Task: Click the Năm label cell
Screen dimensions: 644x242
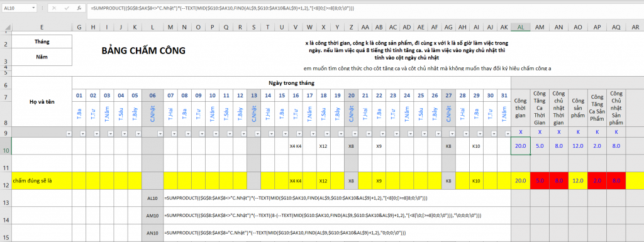Action: (x=42, y=57)
